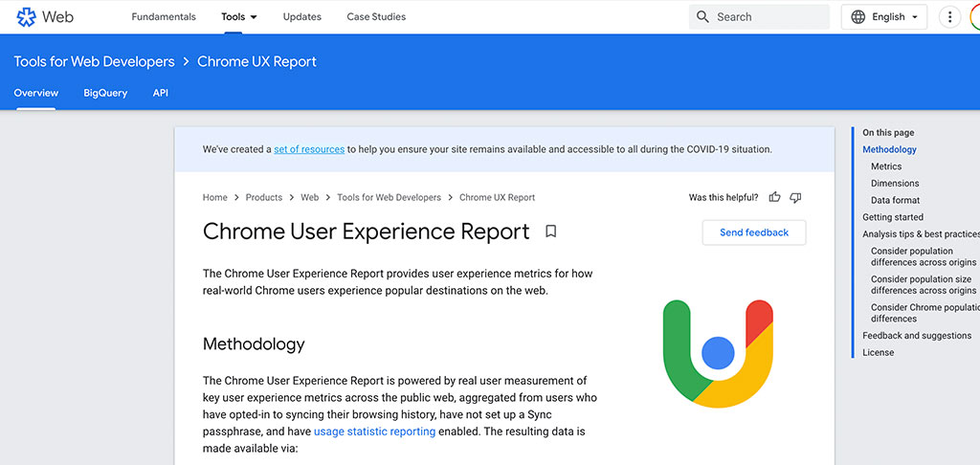Jump to Consider population differences across origins
The image size is (980, 465).
pos(924,256)
